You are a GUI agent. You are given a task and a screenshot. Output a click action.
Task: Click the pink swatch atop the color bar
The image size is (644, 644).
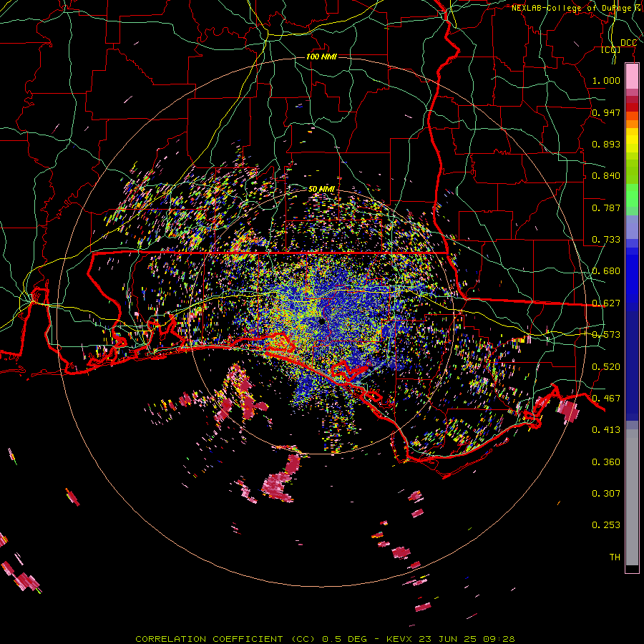click(x=632, y=77)
